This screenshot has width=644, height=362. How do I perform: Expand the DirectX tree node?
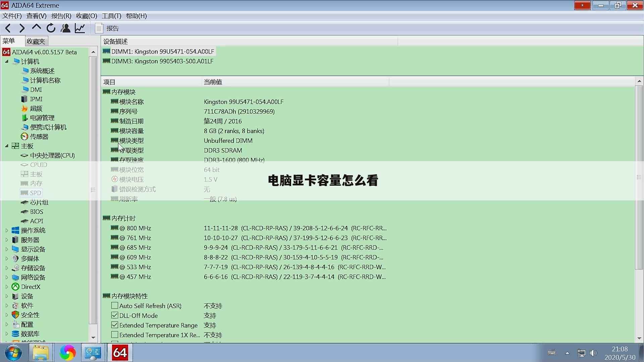coord(7,287)
